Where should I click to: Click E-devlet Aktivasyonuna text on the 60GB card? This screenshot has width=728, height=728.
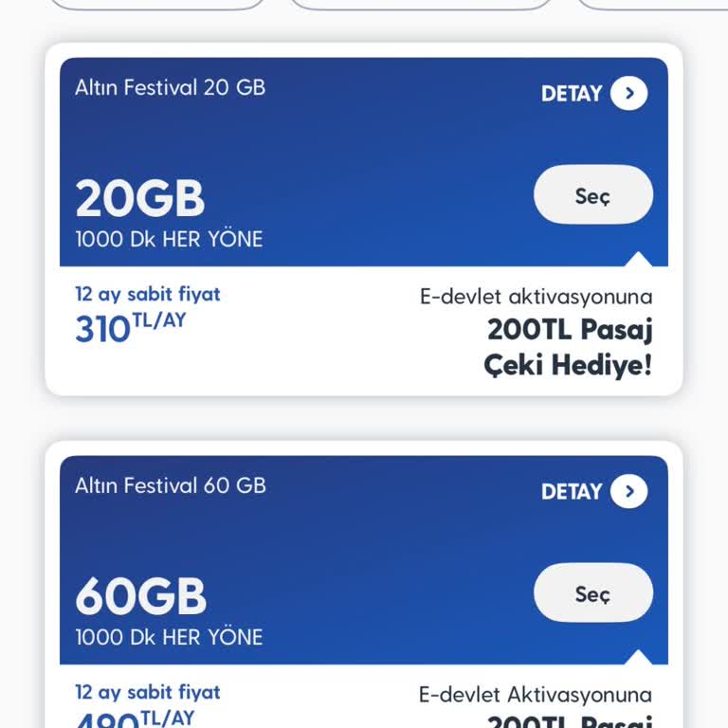coord(536,695)
